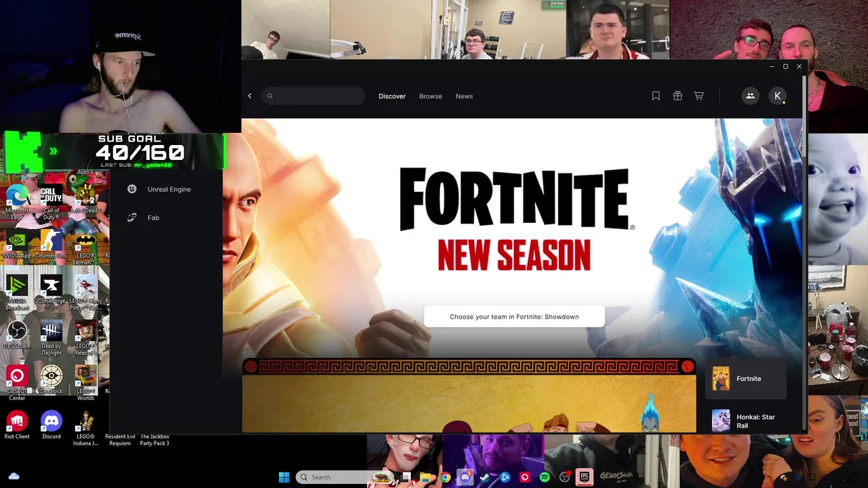Open the Call of Duty desktop shortcut
Screen dimensions: 868x488
[52, 200]
